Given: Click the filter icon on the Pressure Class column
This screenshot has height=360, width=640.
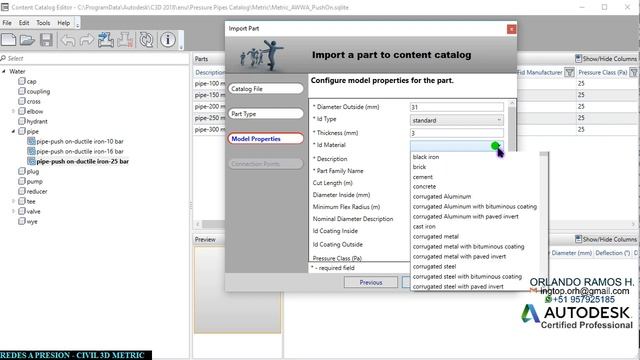Looking at the screenshot, I should click(x=634, y=73).
